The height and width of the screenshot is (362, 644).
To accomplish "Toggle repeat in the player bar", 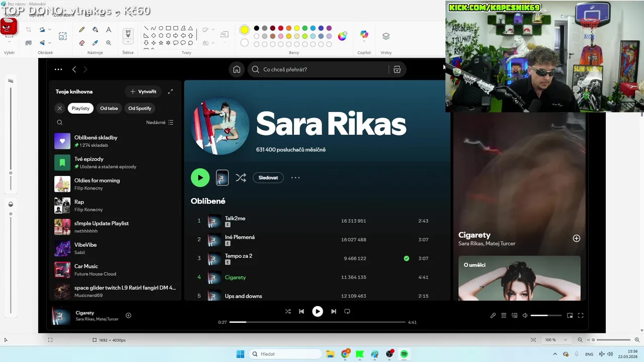I will click(x=347, y=311).
